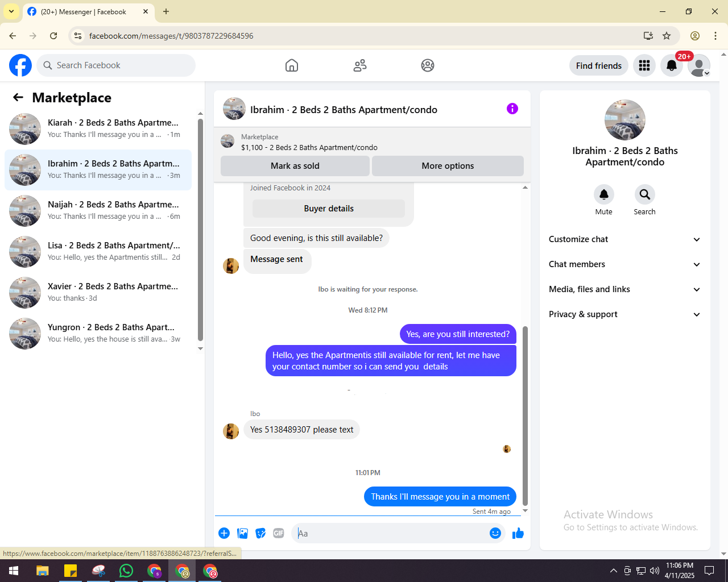Click the listing thumbnail in right panel
This screenshot has height=582, width=728.
coord(625,120)
